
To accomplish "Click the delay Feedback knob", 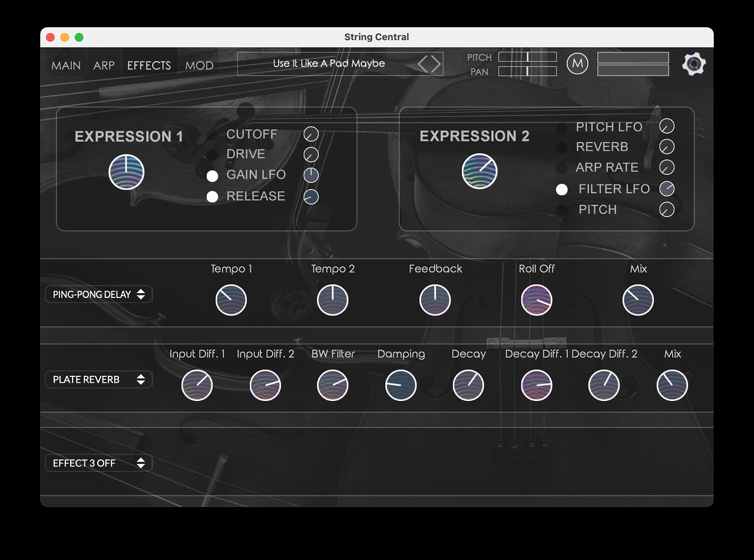I will pyautogui.click(x=435, y=300).
